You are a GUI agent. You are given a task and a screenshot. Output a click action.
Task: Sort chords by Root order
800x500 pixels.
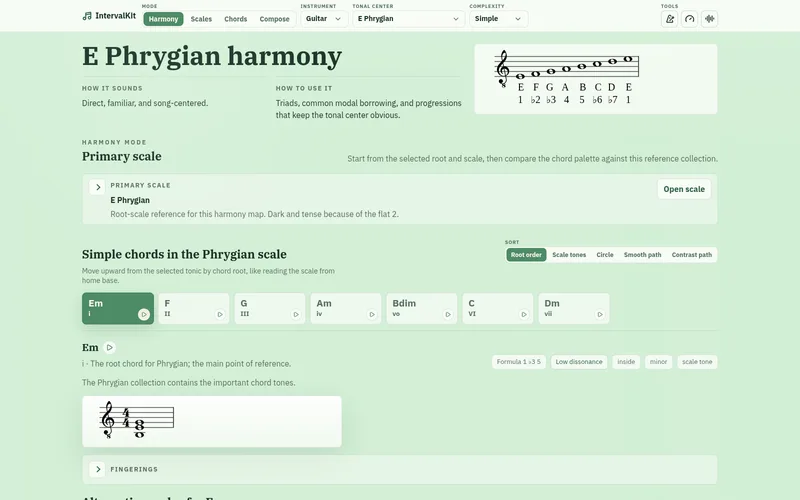click(x=526, y=255)
